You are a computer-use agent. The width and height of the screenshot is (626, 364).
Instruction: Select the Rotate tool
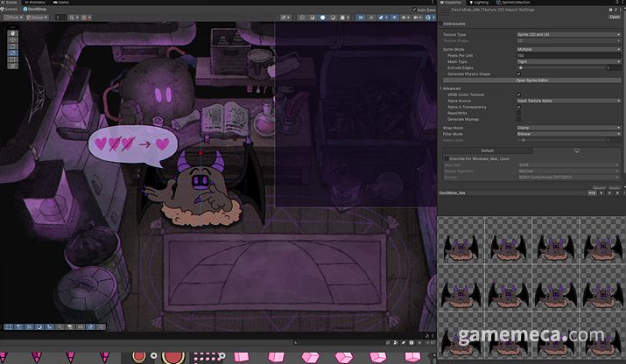[13, 46]
